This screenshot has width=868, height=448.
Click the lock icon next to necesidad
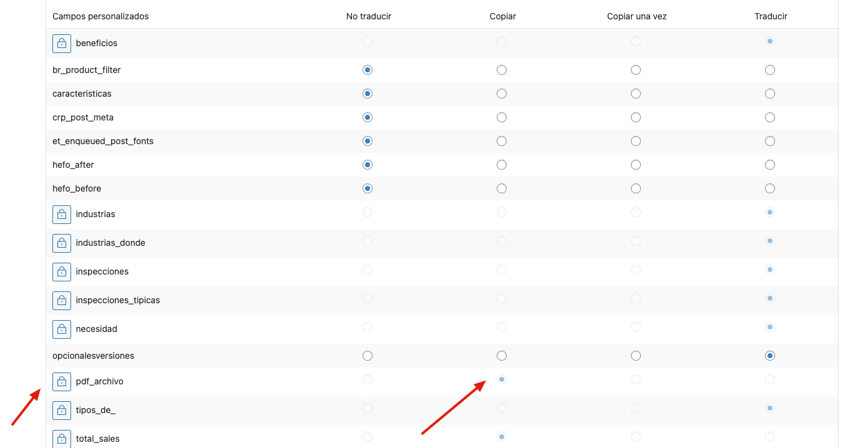pos(62,329)
